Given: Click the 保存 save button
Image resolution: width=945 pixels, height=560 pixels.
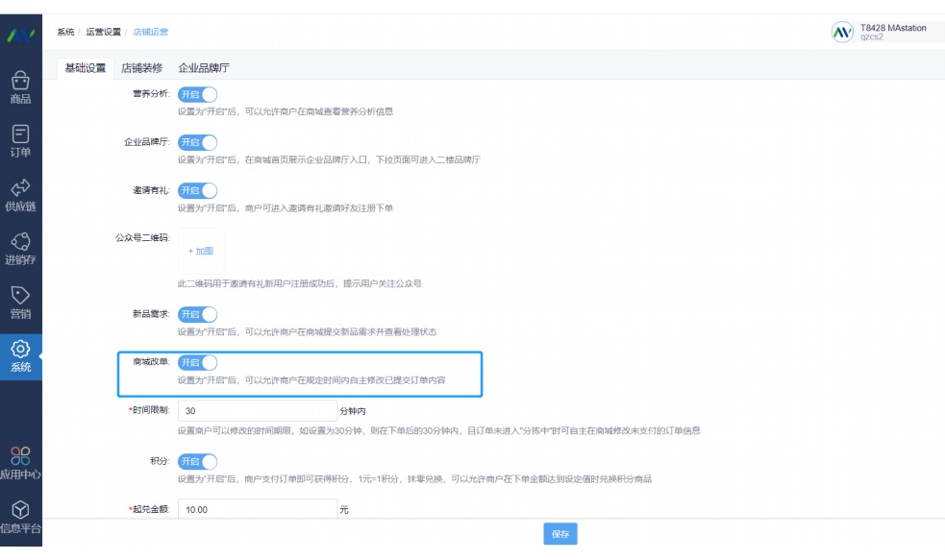Looking at the screenshot, I should 560,533.
